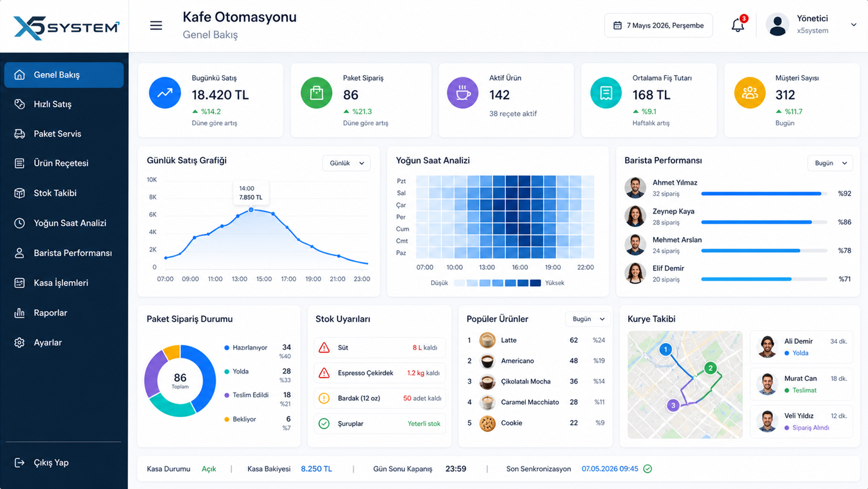Click the Paket Sipariş bag icon
The height and width of the screenshot is (489, 868).
click(x=316, y=92)
